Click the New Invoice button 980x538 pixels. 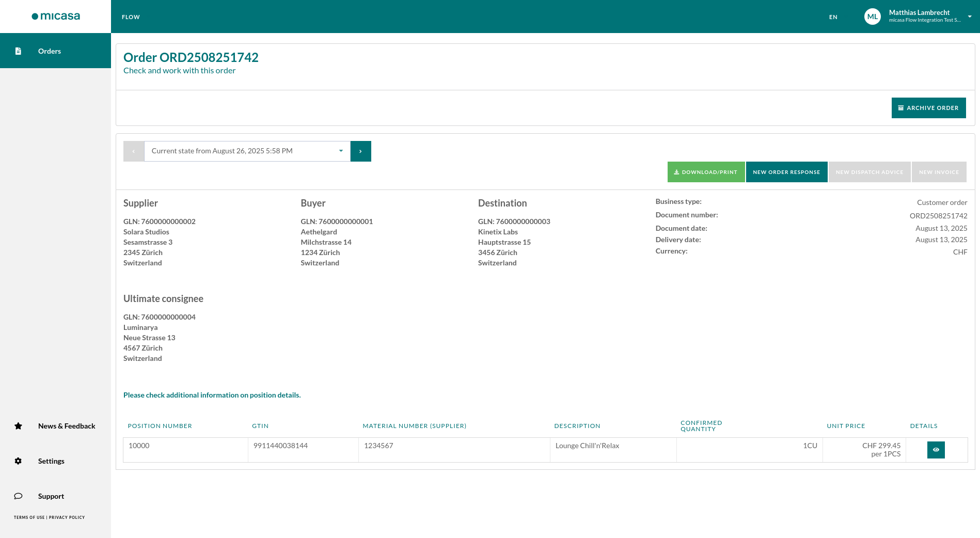point(939,172)
